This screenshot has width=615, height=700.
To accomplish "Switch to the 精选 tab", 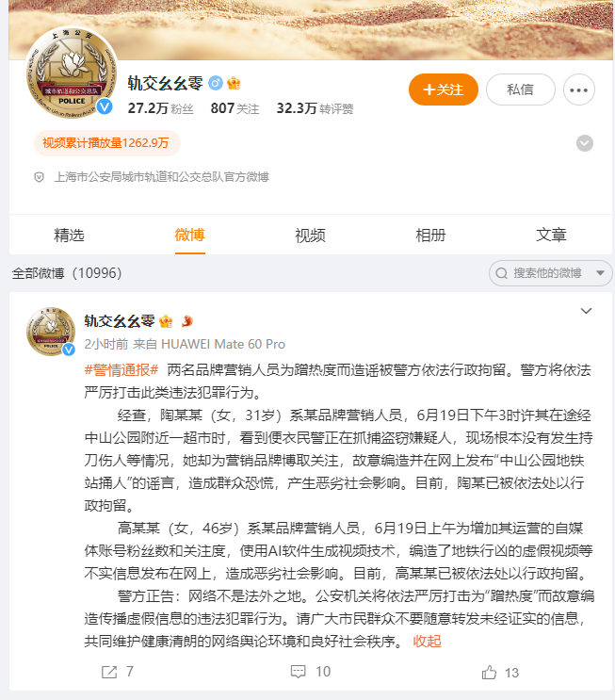I will [69, 235].
